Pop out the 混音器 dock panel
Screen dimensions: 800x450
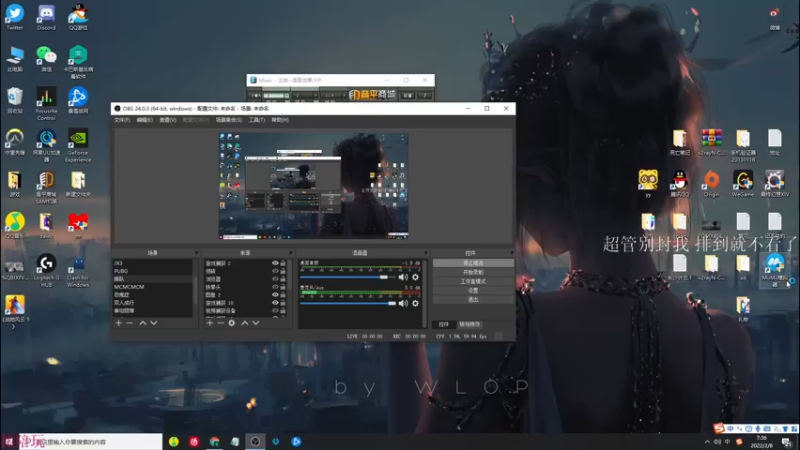tap(425, 253)
